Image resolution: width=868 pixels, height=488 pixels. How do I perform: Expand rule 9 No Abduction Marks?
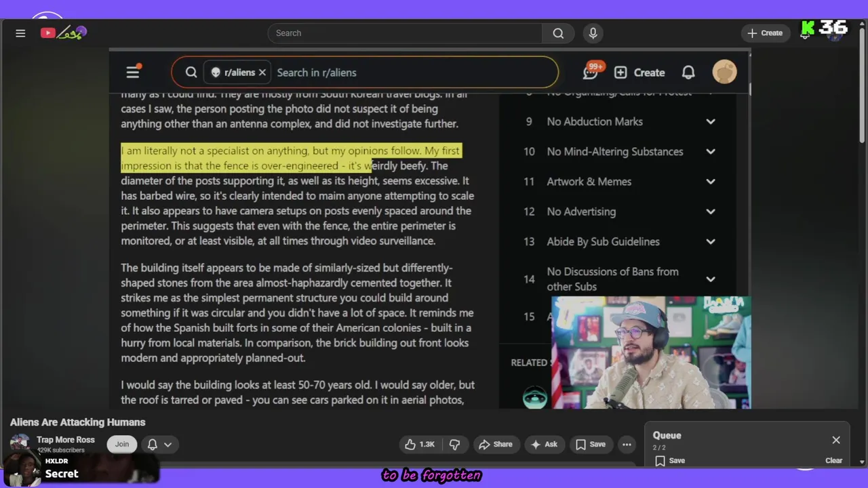(711, 122)
